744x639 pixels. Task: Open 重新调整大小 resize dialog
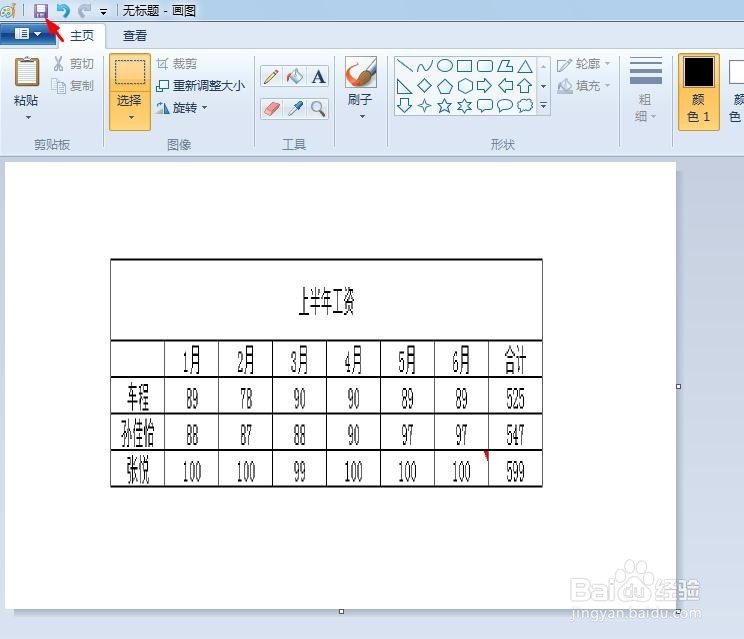tap(200, 86)
